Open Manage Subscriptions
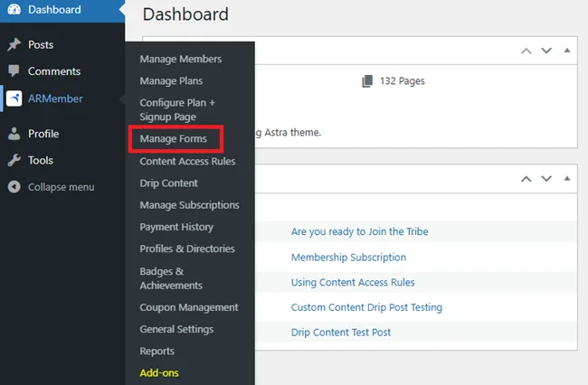This screenshot has width=588, height=385. click(189, 205)
